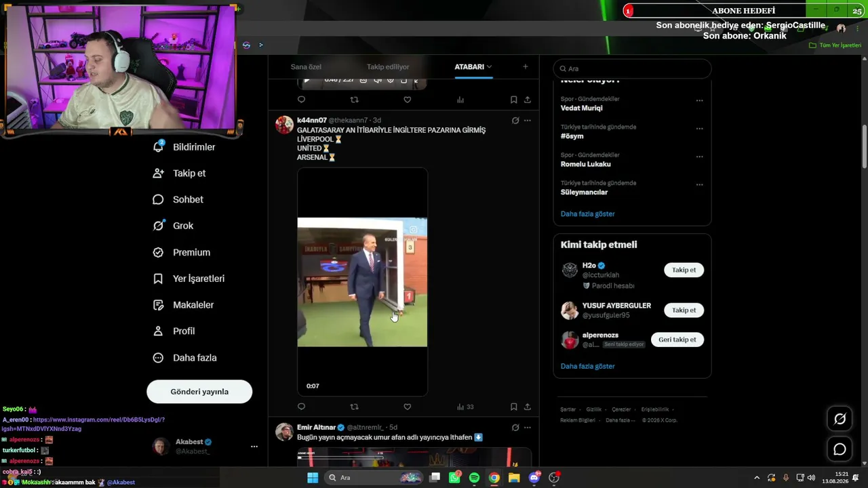Screen dimensions: 868x488
Task: Open the Süleymancılar trending topic
Action: click(x=584, y=192)
